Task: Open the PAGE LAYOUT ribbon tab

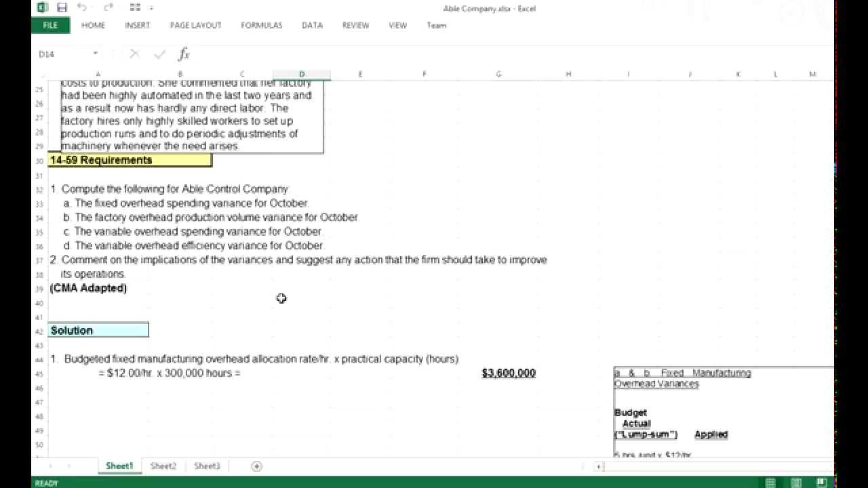Action: point(196,25)
